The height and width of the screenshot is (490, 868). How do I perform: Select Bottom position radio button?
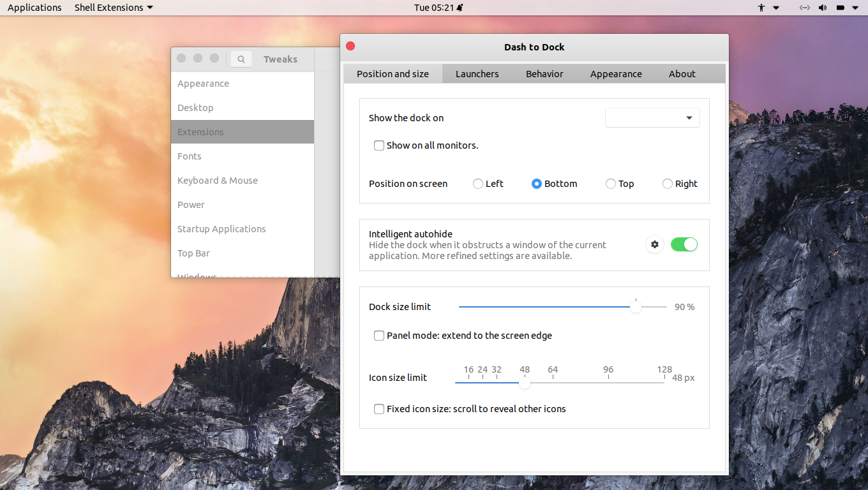point(537,184)
